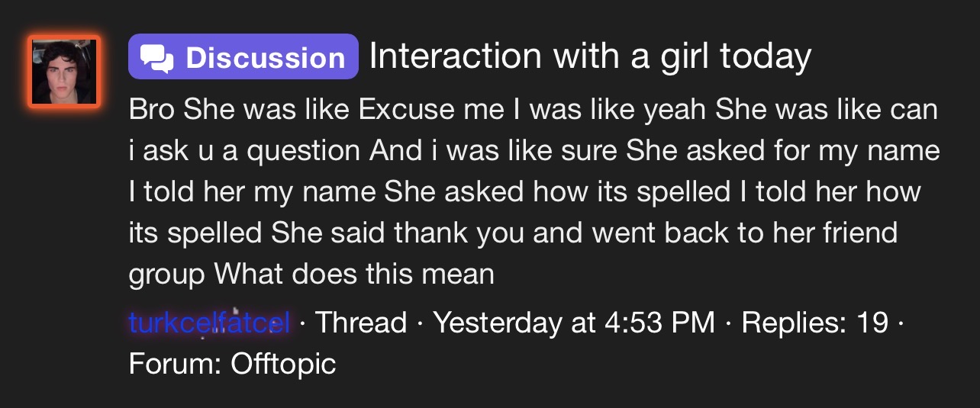Click the "What does this mean" snippet text
This screenshot has height=408, width=980.
point(355,274)
